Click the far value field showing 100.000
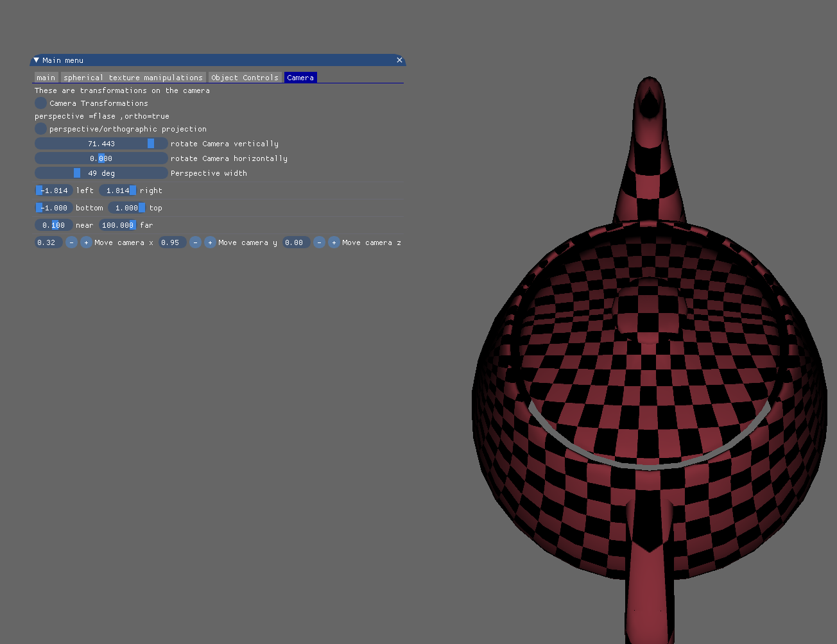 (118, 225)
